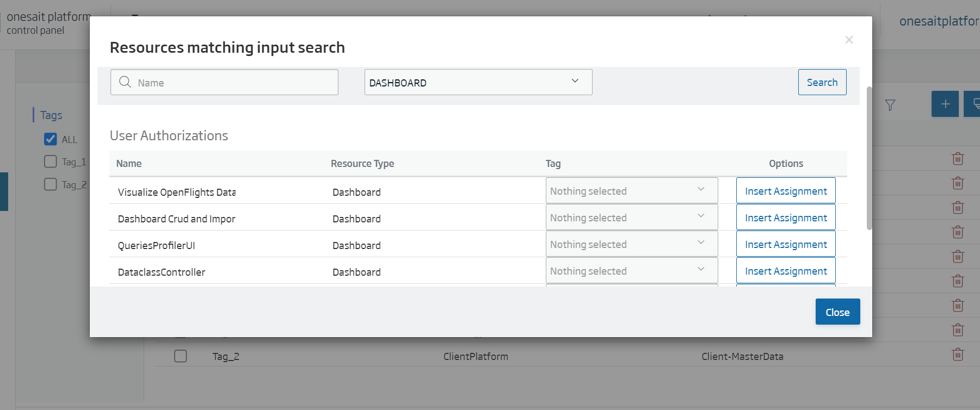Open Tag dropdown for Visualize OpenFlights Data

pos(631,191)
